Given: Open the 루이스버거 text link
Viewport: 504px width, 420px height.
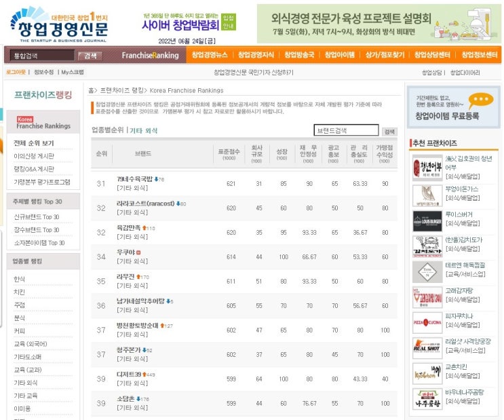Looking at the screenshot, I should (459, 214).
